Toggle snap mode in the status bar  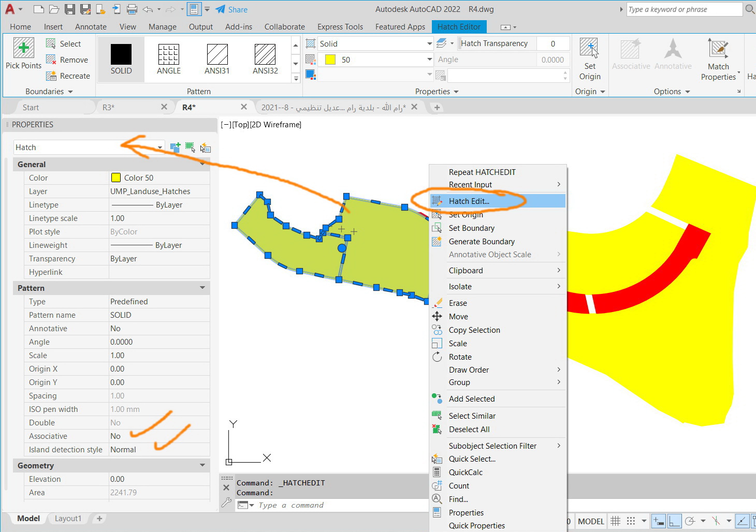(631, 521)
